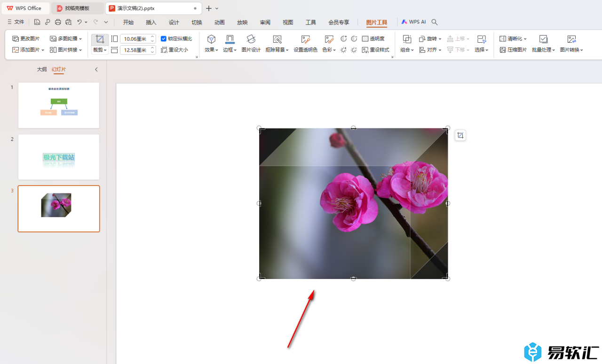Increase the height spinner up arrow
This screenshot has height=364, width=602.
(153, 37)
